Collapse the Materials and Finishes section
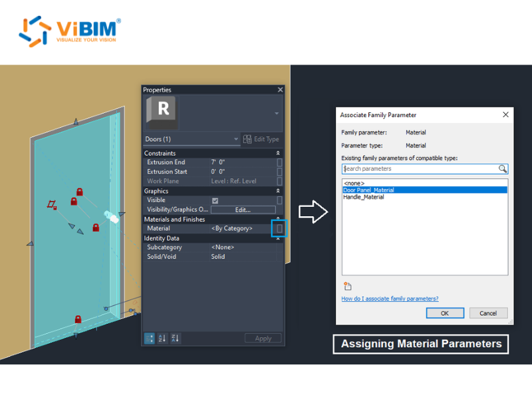Screen dimensions: 532x399 [x=278, y=218]
